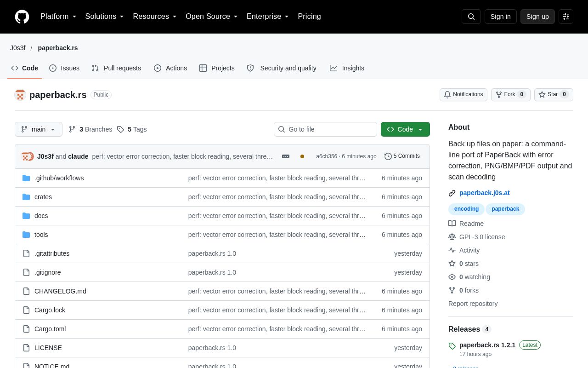The width and height of the screenshot is (588, 368).
Task: Switch to the Issues tab
Action: [x=64, y=68]
